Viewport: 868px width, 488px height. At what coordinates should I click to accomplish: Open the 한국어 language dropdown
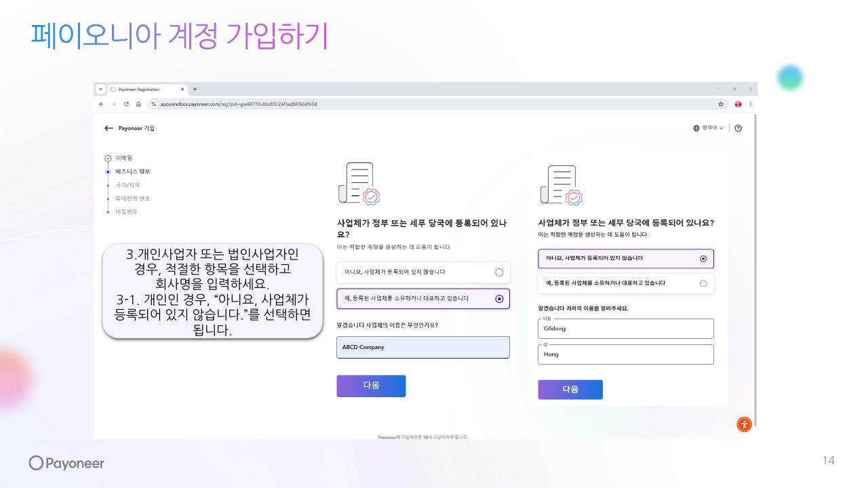click(x=712, y=128)
